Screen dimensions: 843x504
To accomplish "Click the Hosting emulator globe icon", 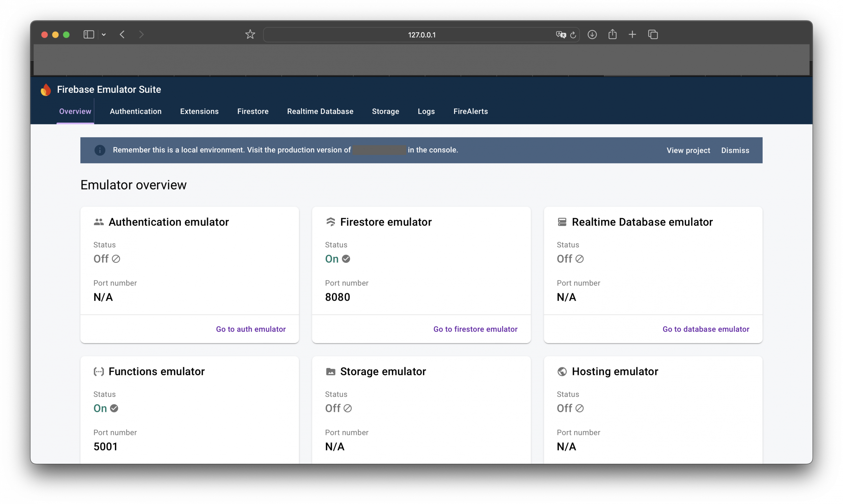I will pos(562,371).
